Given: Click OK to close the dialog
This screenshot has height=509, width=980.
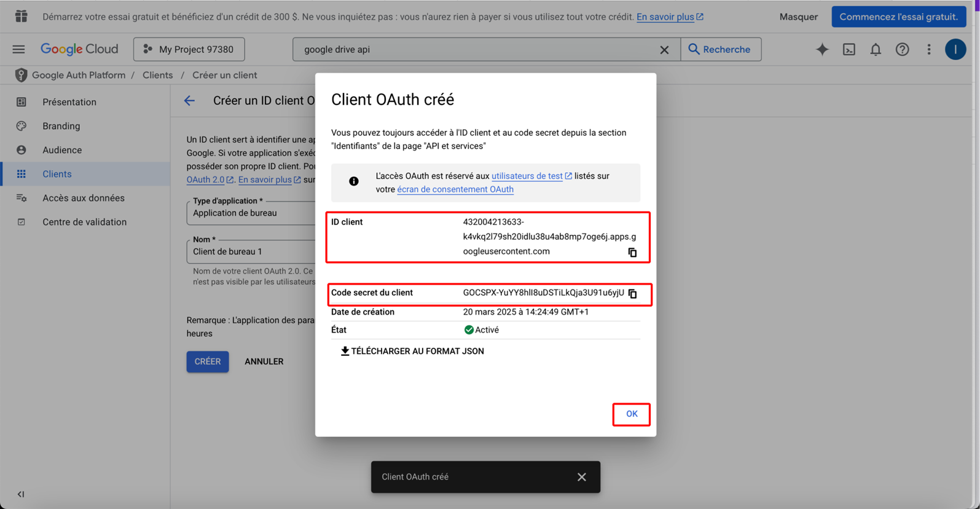Looking at the screenshot, I should tap(631, 414).
